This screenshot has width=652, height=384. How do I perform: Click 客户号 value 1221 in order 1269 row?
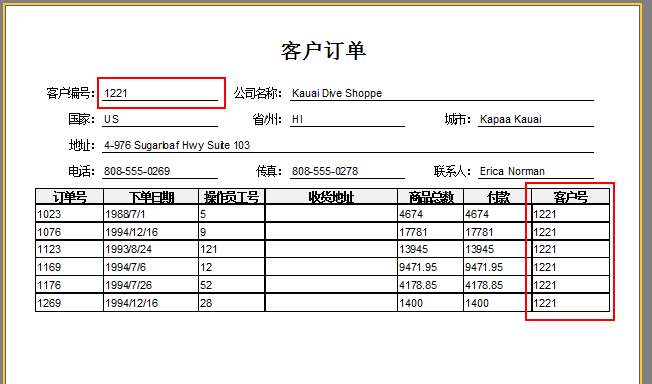click(x=545, y=303)
